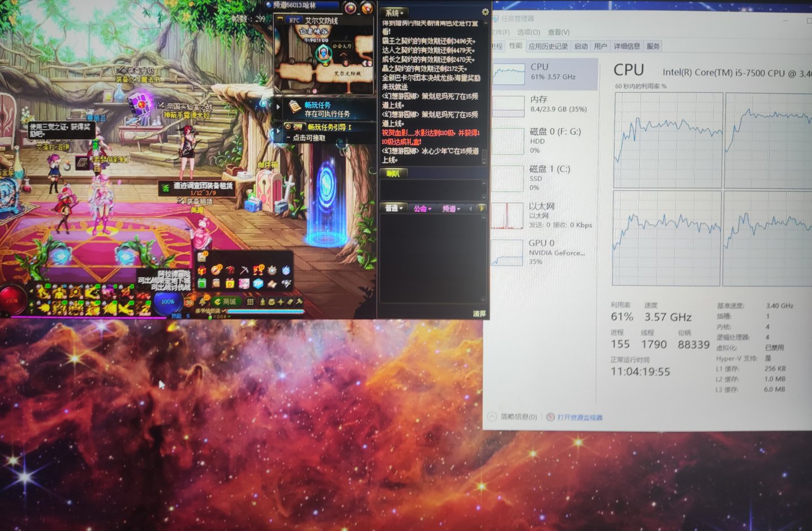The image size is (812, 531).
Task: Switch to 服务 services tab
Action: pos(653,46)
